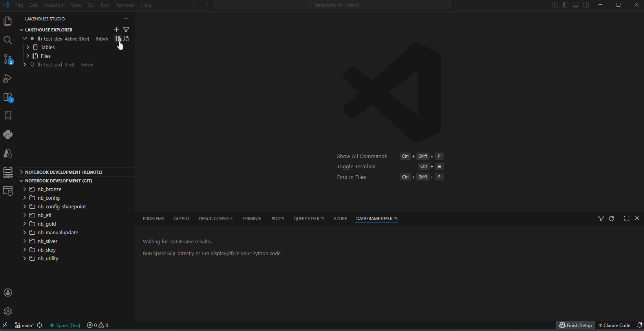Click the Dataplatform - Fabric search box

pyautogui.click(x=333, y=5)
